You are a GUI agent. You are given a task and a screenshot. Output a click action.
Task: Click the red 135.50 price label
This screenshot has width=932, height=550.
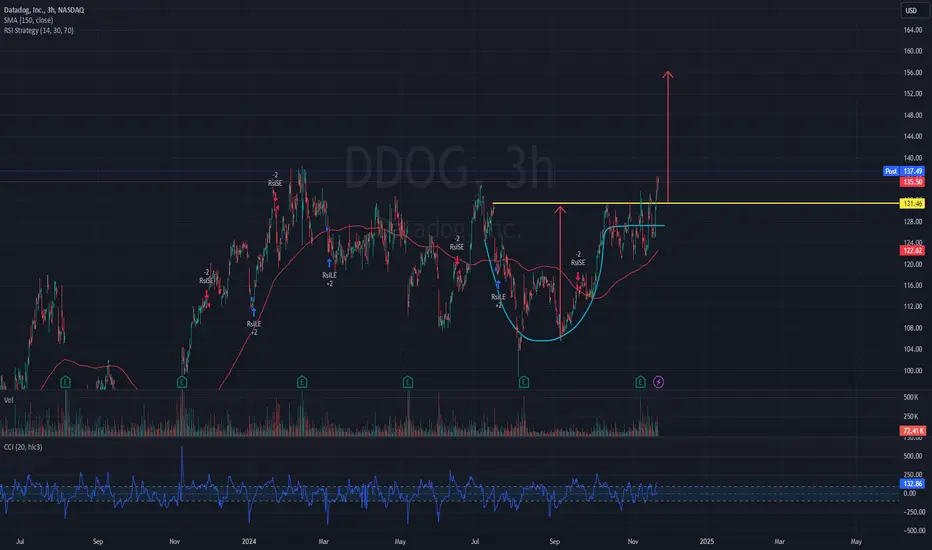pyautogui.click(x=912, y=182)
